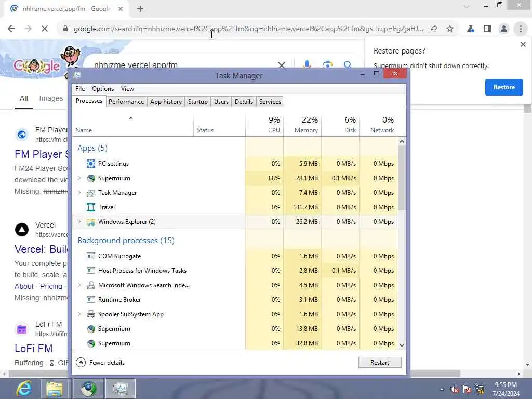532x399 pixels.
Task: Click the Travel app icon
Action: 90,207
